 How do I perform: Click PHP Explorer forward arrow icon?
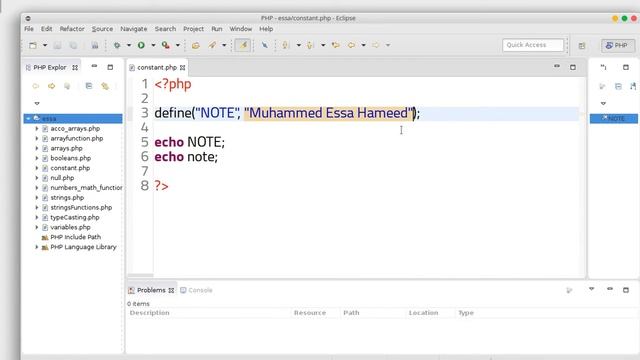point(51,86)
